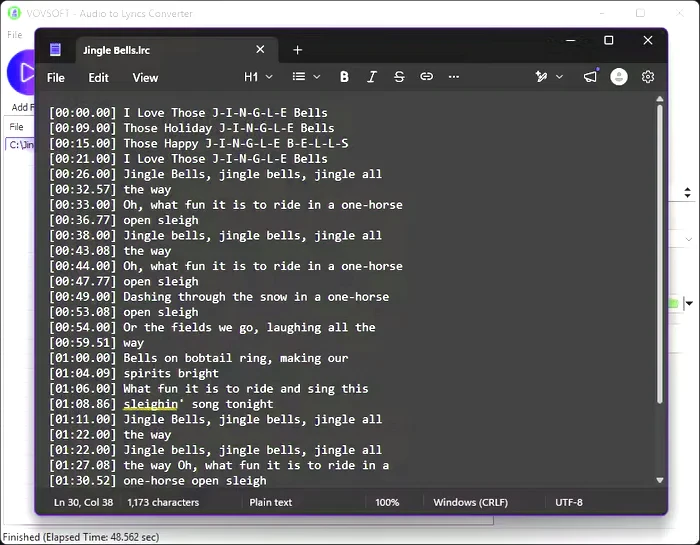Open the bulleted list button
This screenshot has height=545, width=700.
coord(299,77)
